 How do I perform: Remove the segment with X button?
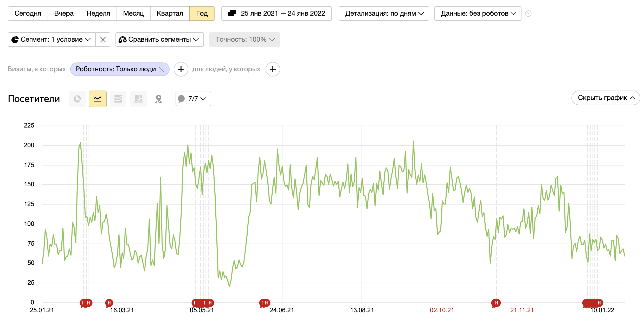(x=103, y=40)
